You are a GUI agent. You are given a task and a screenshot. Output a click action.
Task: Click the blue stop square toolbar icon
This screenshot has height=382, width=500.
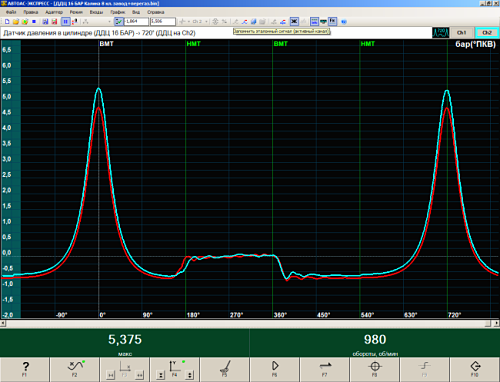click(34, 22)
